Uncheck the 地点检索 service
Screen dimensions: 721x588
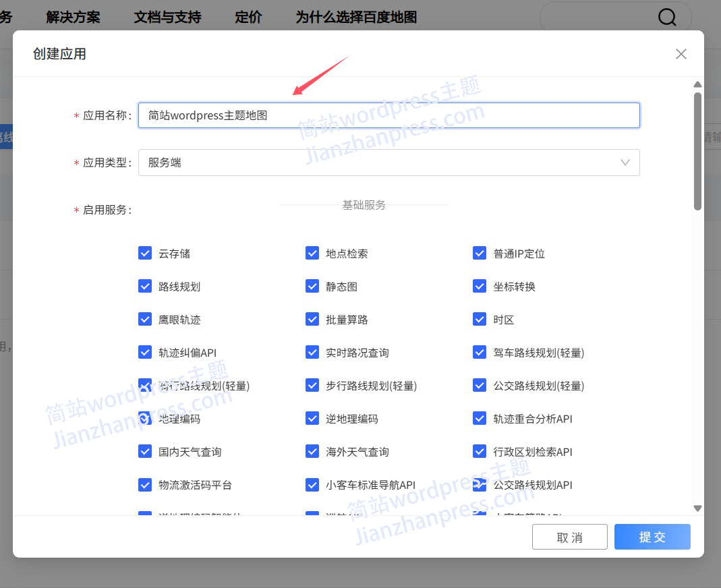312,253
